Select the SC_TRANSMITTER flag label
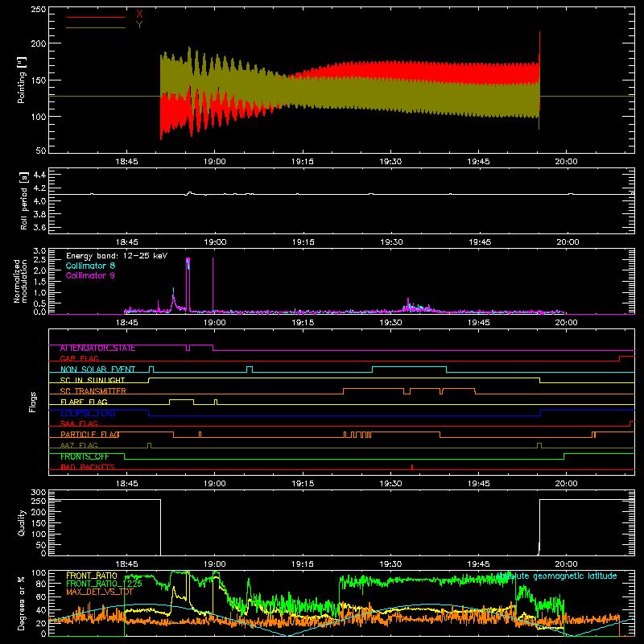This screenshot has height=644, width=644. click(93, 391)
